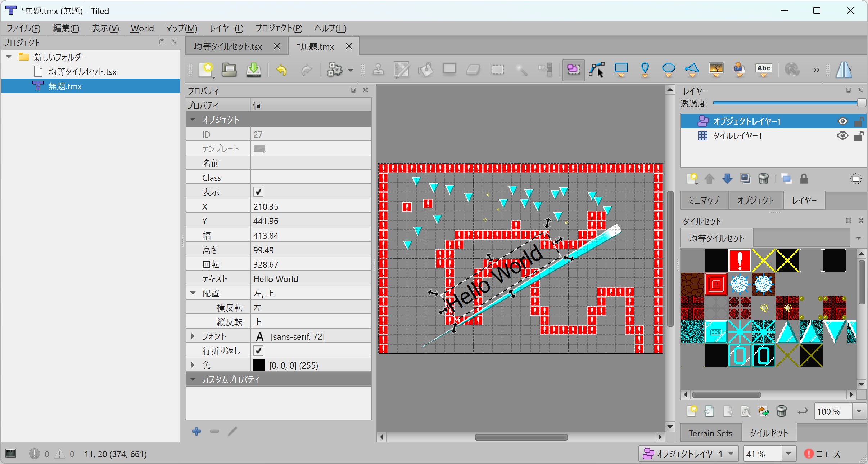The height and width of the screenshot is (464, 868).
Task: Select the Stamp Brush tool
Action: click(378, 70)
